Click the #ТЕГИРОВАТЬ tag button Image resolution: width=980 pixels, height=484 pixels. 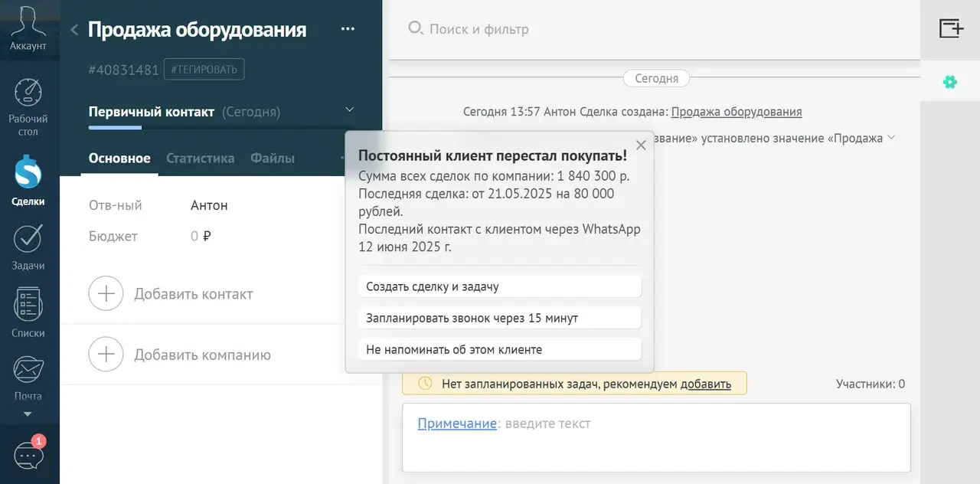pyautogui.click(x=204, y=70)
